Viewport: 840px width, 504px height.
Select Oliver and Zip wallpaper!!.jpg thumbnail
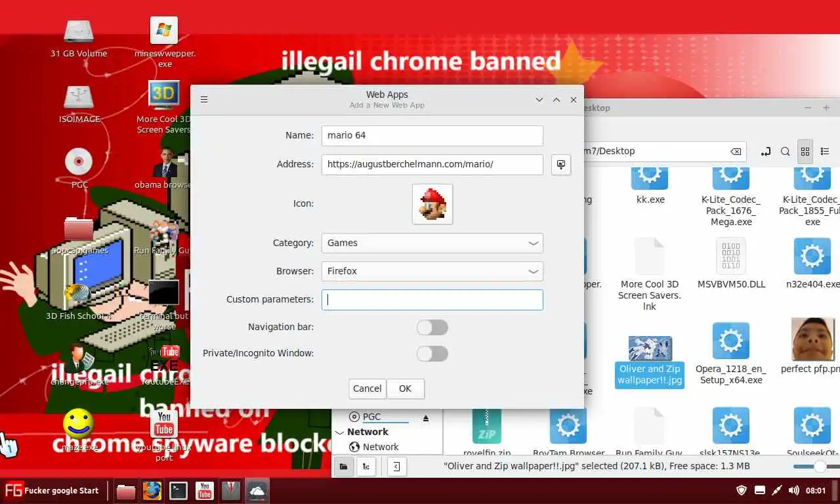(650, 362)
